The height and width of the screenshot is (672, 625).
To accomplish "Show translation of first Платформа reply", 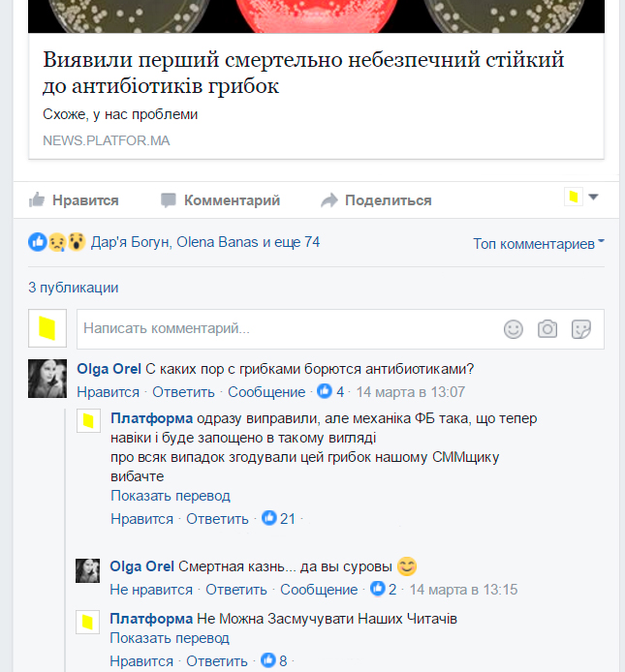I will 171,496.
